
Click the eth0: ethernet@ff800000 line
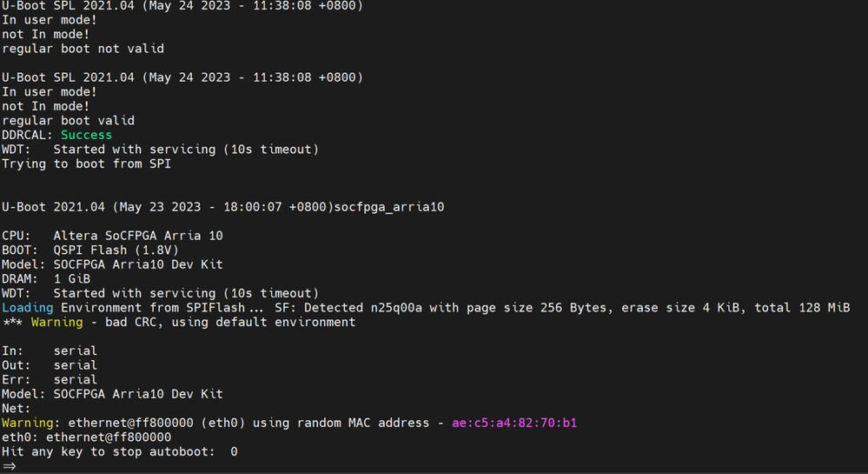pyautogui.click(x=86, y=437)
